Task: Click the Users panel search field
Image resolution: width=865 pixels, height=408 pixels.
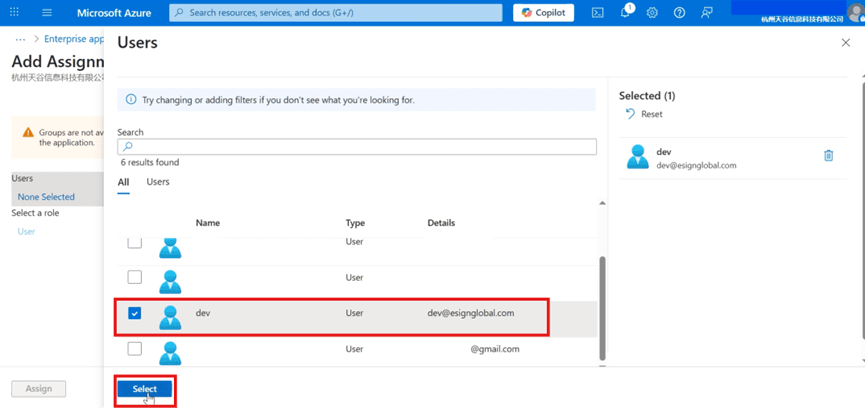Action: 357,147
